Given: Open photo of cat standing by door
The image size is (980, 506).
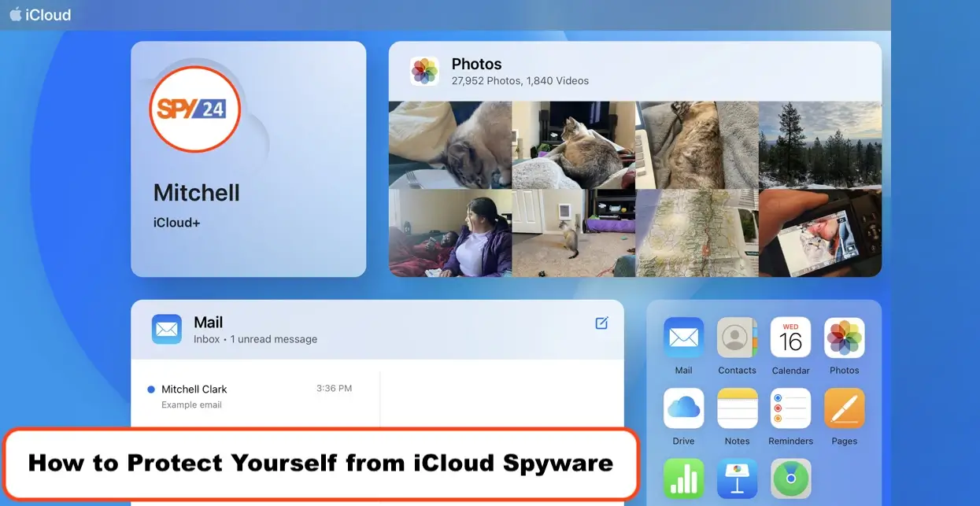Looking at the screenshot, I should 574,233.
